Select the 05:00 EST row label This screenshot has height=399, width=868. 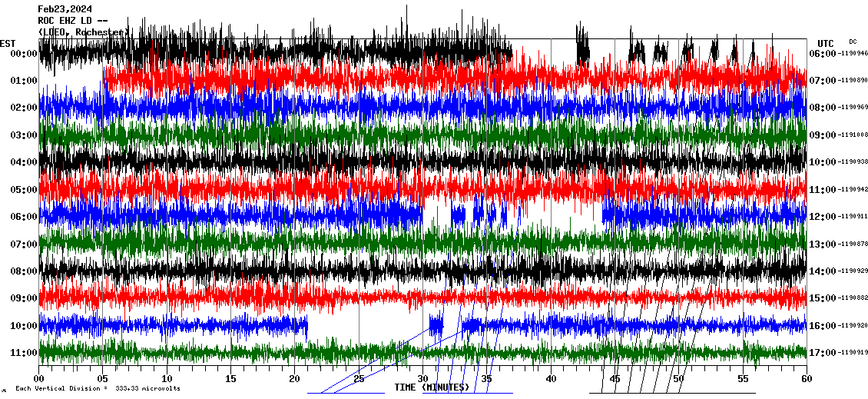point(23,190)
